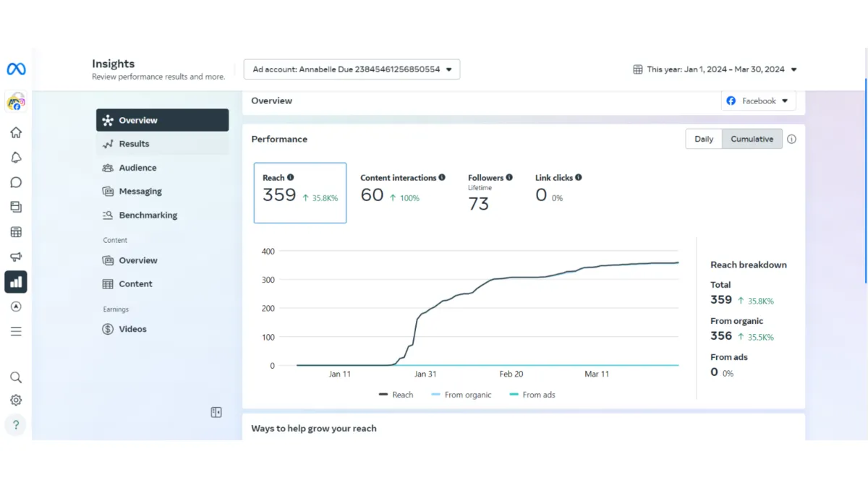Image resolution: width=868 pixels, height=488 pixels.
Task: Open the Inbox chat bubble icon
Action: (x=16, y=182)
